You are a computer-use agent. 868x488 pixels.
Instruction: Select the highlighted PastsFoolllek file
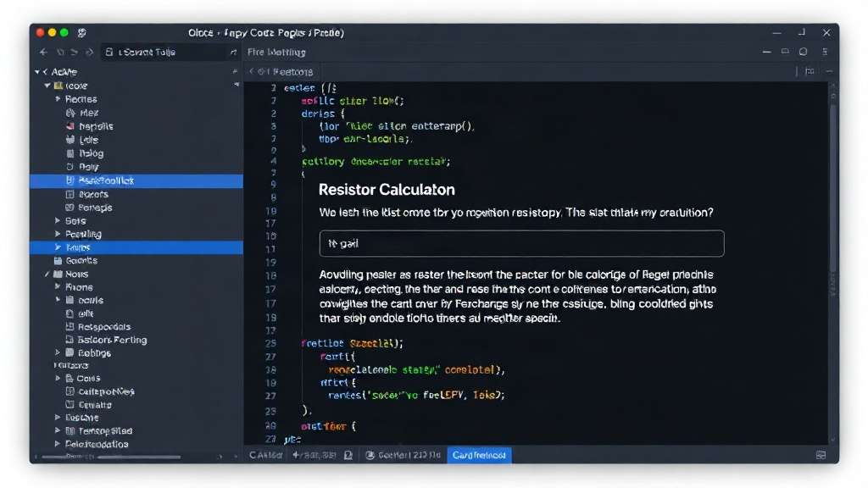(136, 180)
